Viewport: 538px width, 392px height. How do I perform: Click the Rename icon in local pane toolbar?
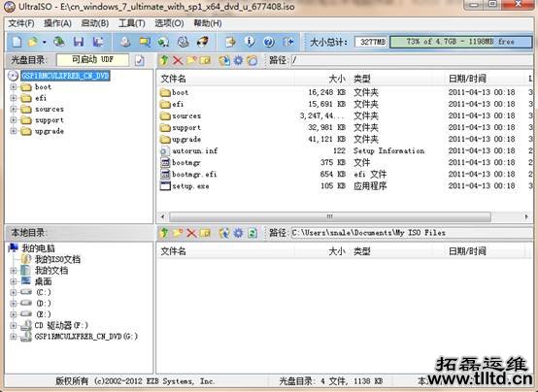coord(205,233)
